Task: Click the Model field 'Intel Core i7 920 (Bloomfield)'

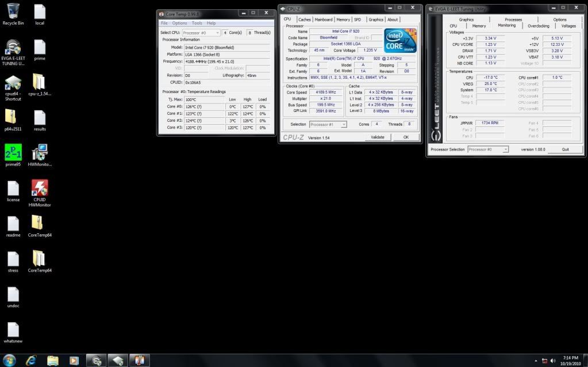Action: coord(227,48)
